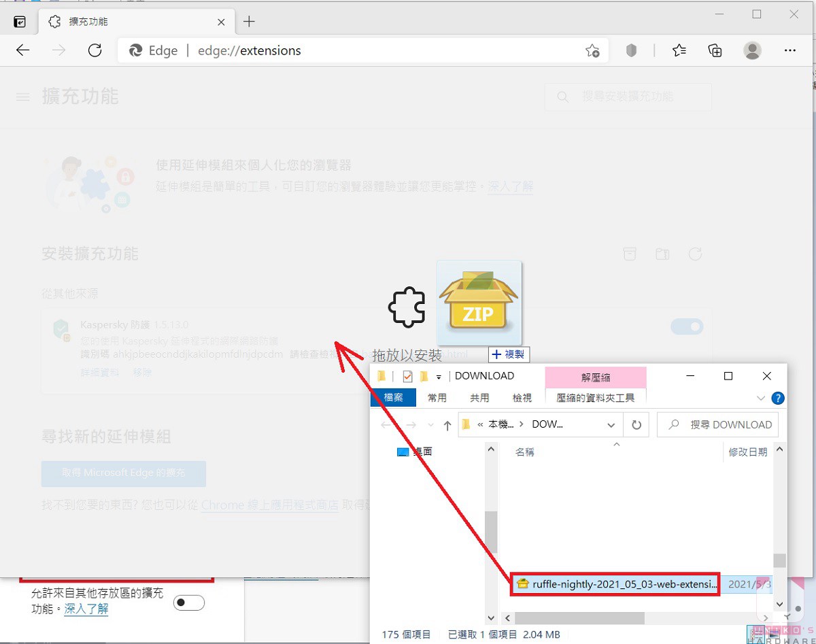Click the new folder quick-access icon
This screenshot has height=644, width=816.
pos(424,376)
